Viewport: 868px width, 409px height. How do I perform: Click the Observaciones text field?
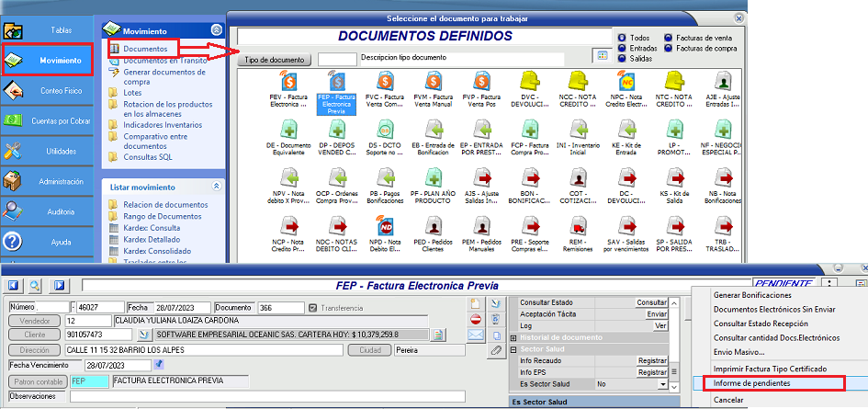click(266, 396)
